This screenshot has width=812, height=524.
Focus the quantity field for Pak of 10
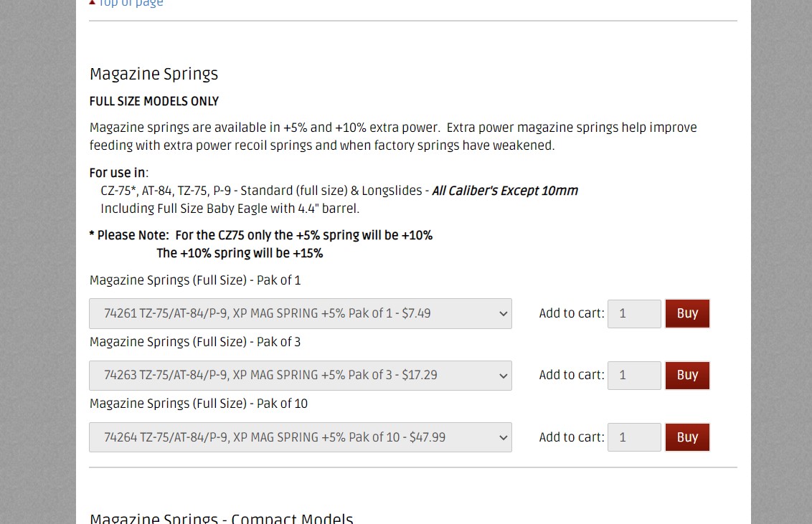(x=634, y=437)
